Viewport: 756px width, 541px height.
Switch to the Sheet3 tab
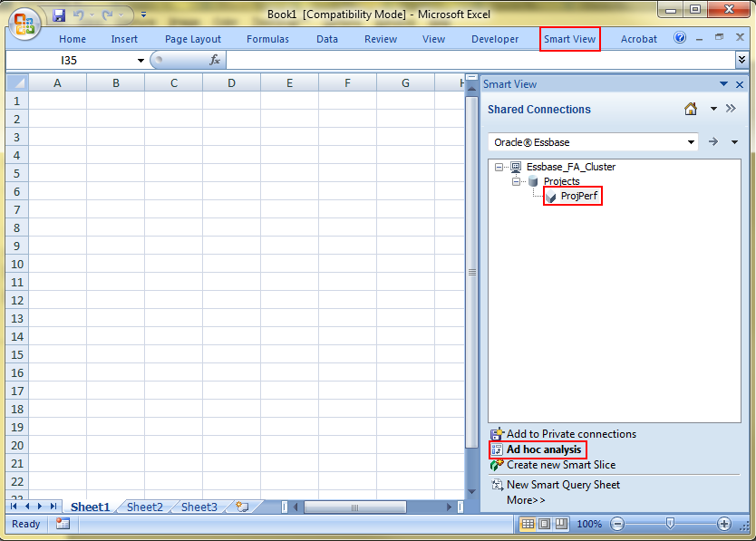tap(199, 507)
